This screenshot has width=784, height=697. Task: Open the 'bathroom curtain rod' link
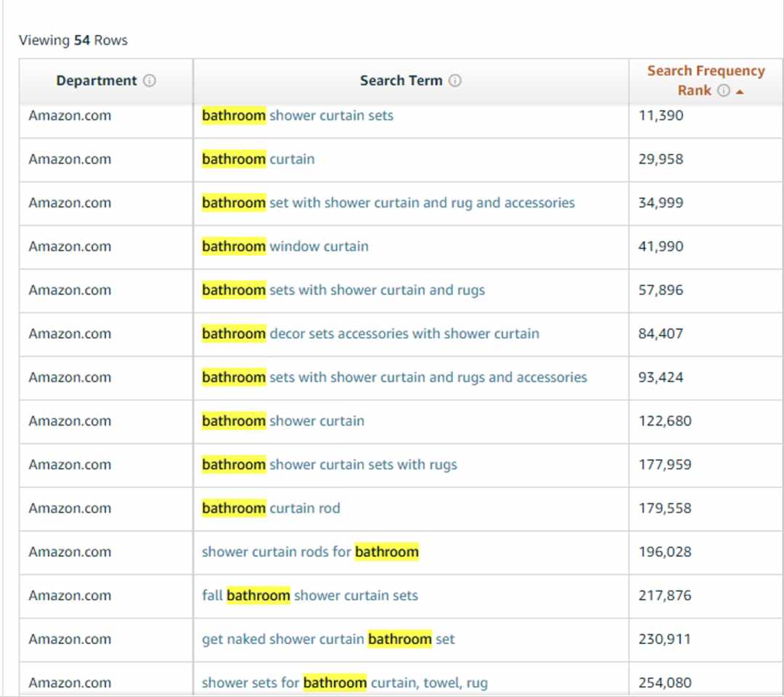pos(271,508)
